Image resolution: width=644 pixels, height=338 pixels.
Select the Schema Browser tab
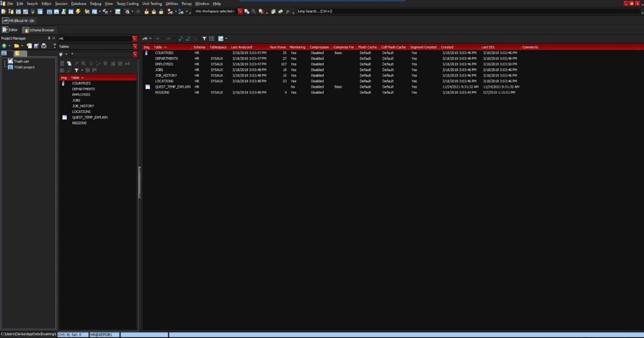39,30
